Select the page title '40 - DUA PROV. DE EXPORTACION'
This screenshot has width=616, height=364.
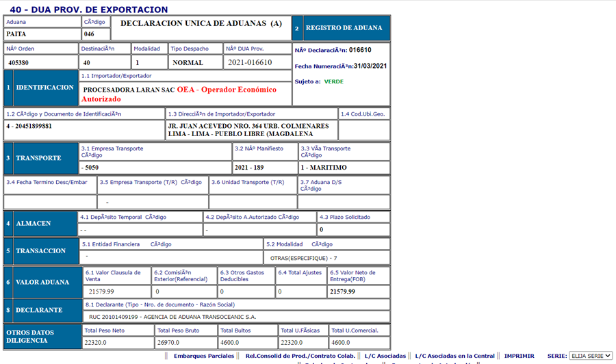tap(89, 10)
